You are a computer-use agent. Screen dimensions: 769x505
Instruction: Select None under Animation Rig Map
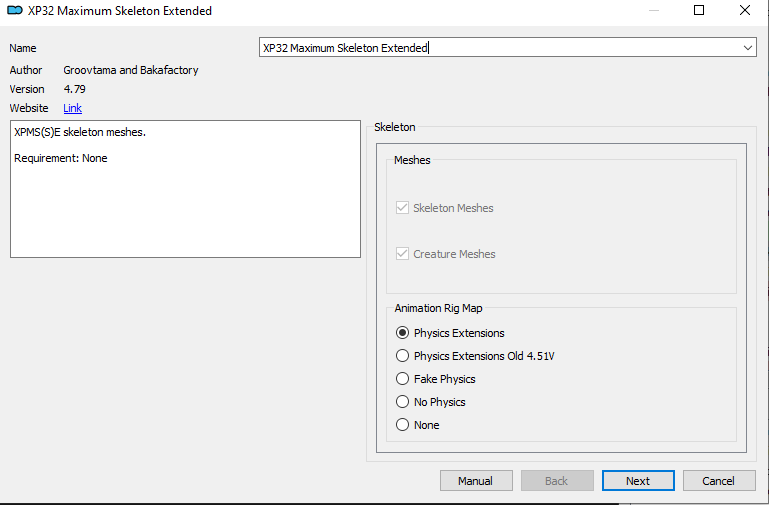tap(402, 425)
